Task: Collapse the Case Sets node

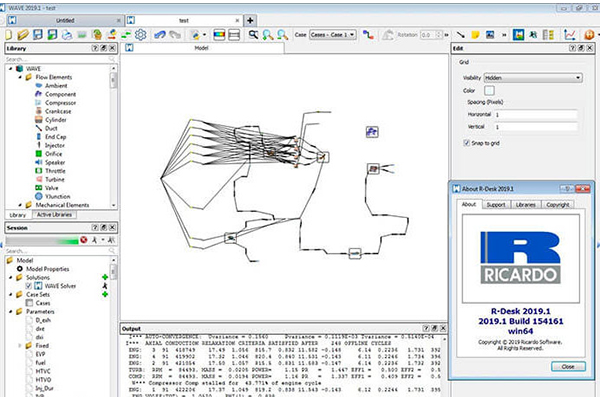Action: 11,294
